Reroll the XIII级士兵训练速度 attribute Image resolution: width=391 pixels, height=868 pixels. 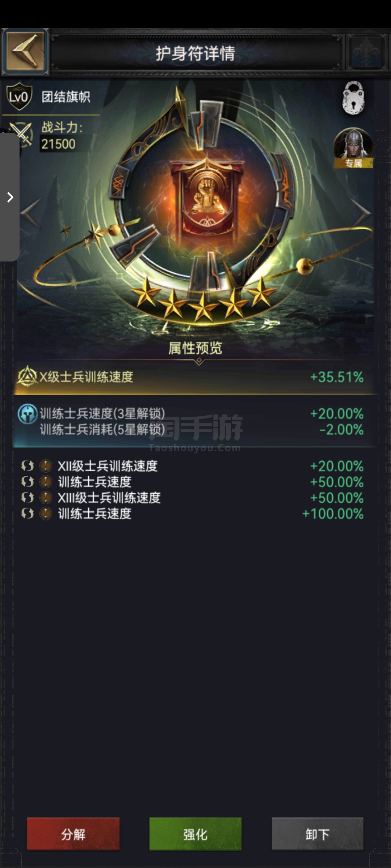coord(28,498)
